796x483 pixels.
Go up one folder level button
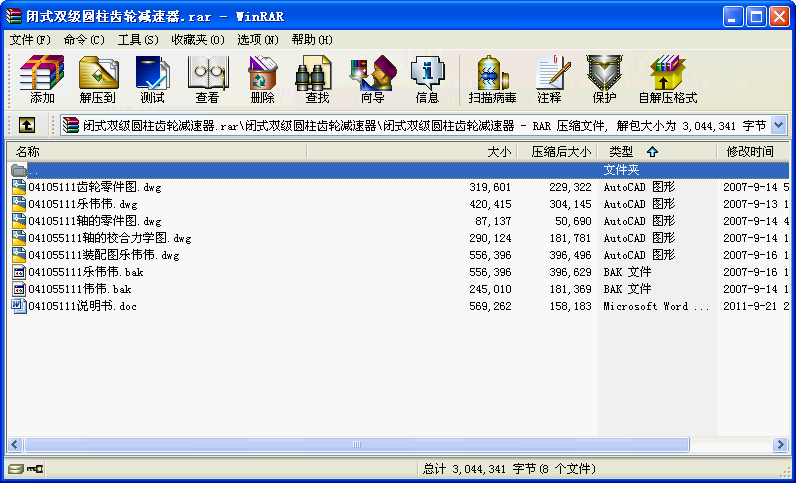pos(27,125)
